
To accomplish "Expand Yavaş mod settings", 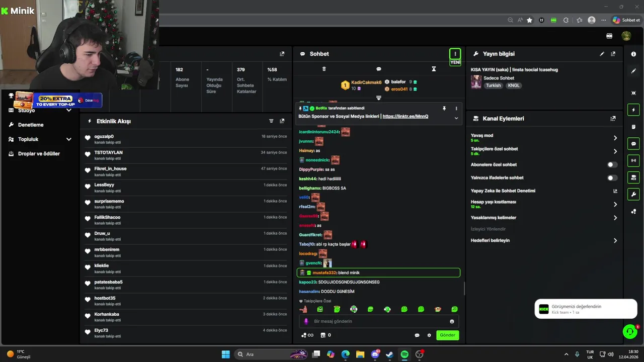I will pos(615,138).
